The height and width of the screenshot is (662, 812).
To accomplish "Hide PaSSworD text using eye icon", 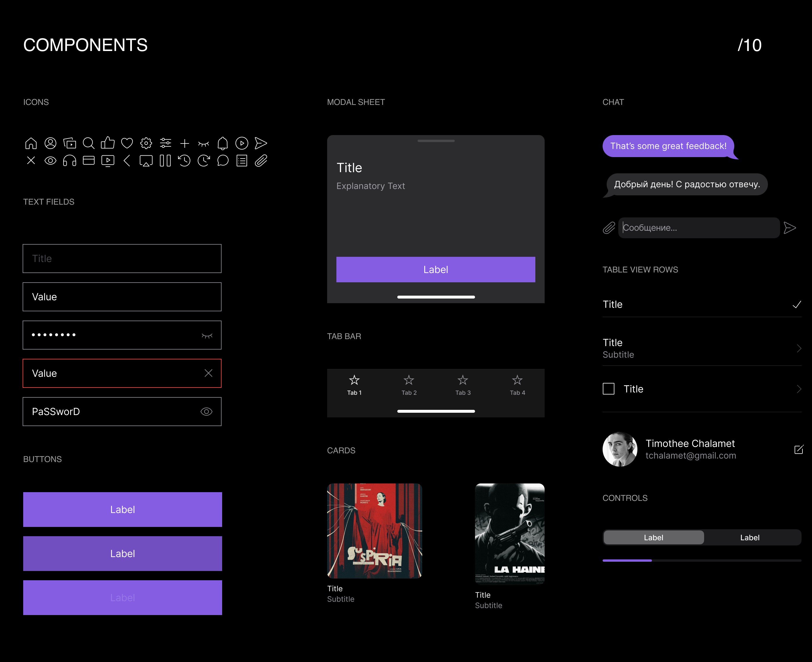I will tap(206, 412).
